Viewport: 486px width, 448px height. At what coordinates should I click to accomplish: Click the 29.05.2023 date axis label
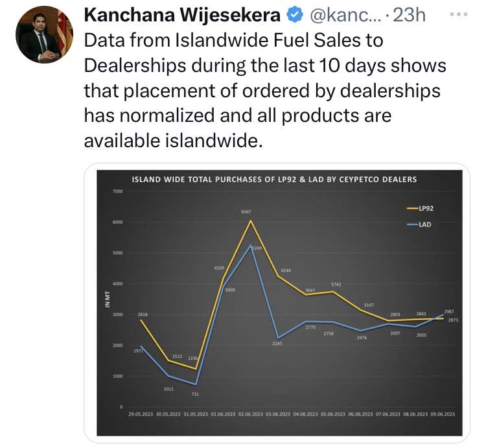point(141,414)
